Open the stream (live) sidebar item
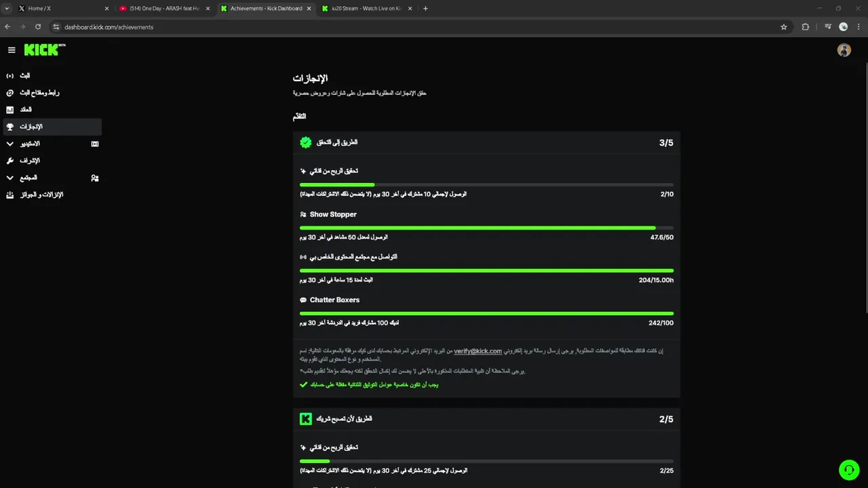The height and width of the screenshot is (488, 868). click(x=24, y=76)
